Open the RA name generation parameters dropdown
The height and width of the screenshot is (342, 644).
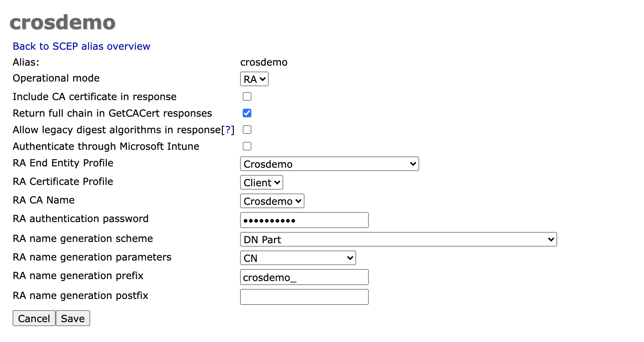297,258
